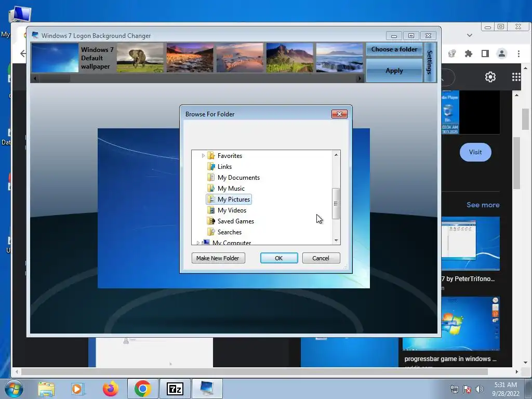The height and width of the screenshot is (399, 532).
Task: Select the My Documents folder
Action: pyautogui.click(x=238, y=178)
